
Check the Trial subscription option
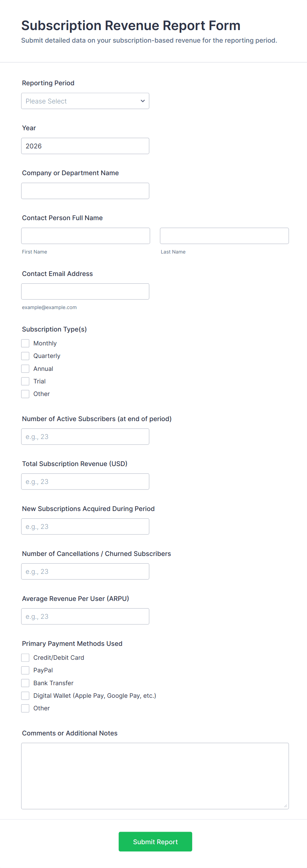click(25, 381)
